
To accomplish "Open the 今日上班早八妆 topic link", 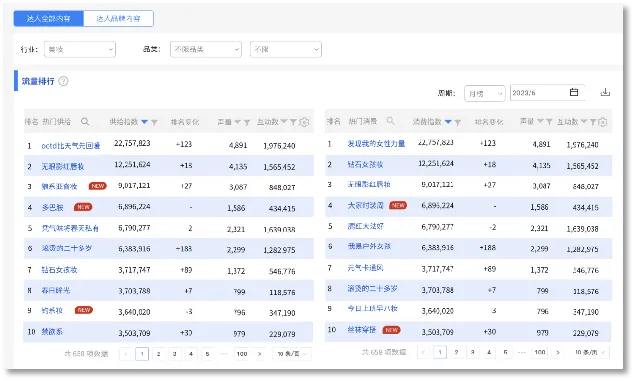I will pos(373,309).
